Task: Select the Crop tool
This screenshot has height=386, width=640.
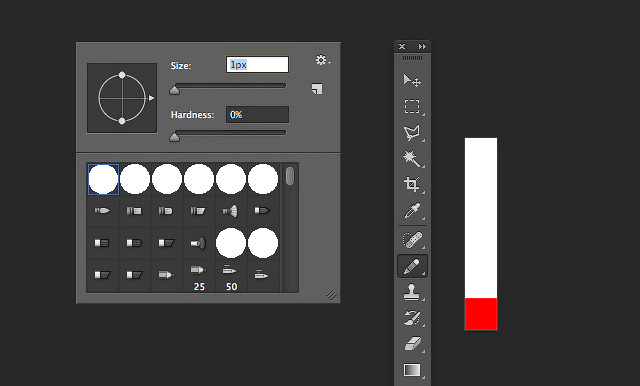Action: click(x=411, y=184)
